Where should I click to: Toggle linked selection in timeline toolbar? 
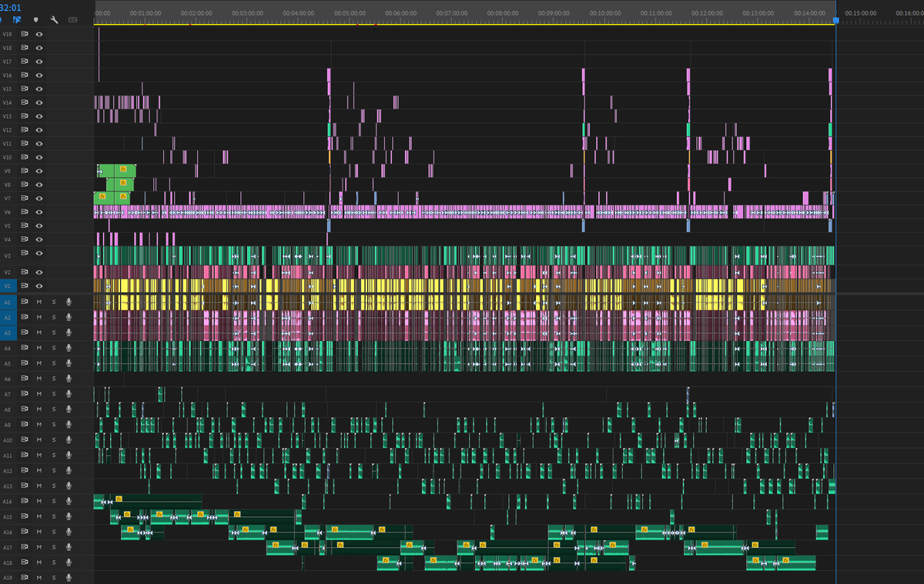coord(16,19)
